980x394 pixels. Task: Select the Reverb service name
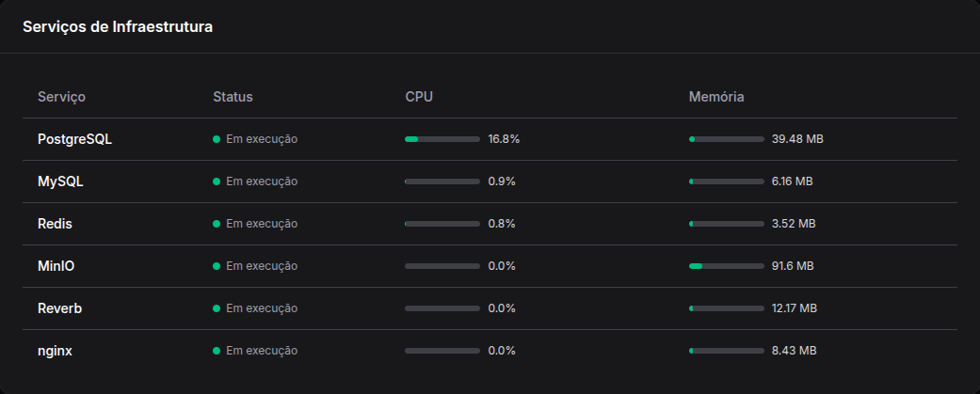60,308
